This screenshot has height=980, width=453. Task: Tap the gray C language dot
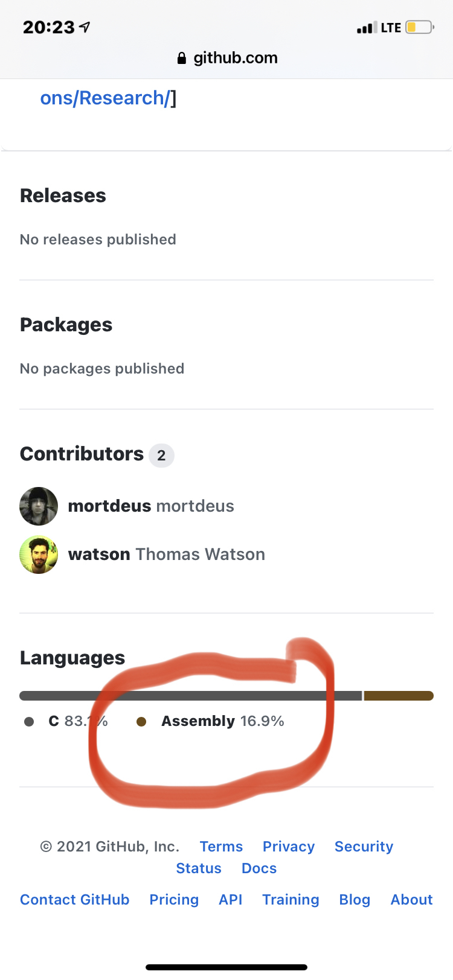[29, 722]
